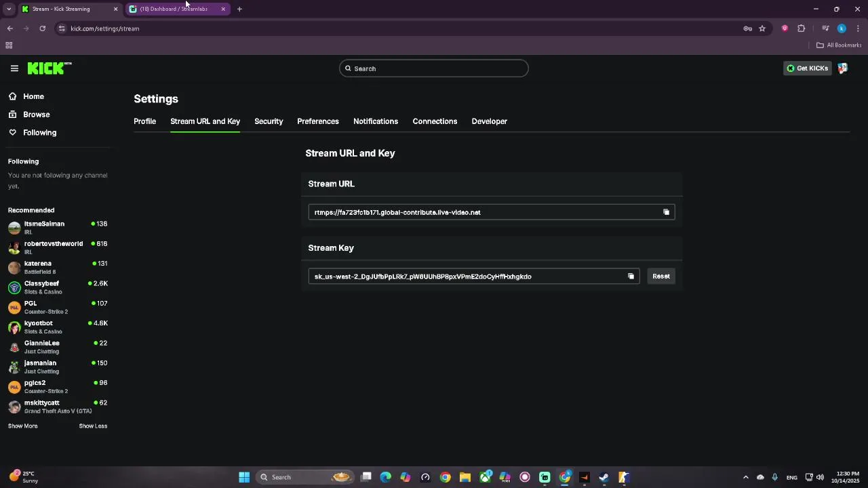Viewport: 868px width, 488px height.
Task: Open katerena channel in sidebar
Action: [58, 268]
